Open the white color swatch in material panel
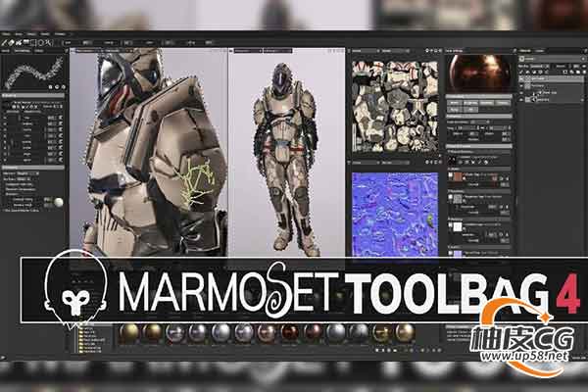 coord(458,227)
